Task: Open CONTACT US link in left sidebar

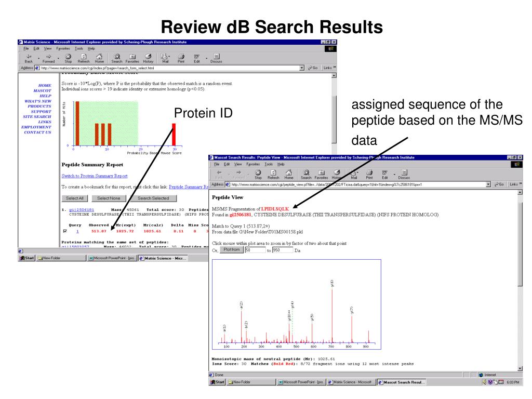Action: click(x=37, y=132)
